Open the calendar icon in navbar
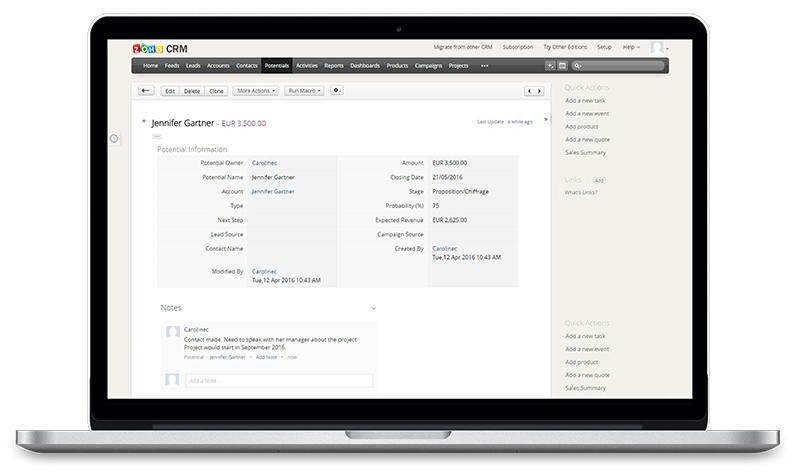Screen dimensions: 800x472 point(562,66)
